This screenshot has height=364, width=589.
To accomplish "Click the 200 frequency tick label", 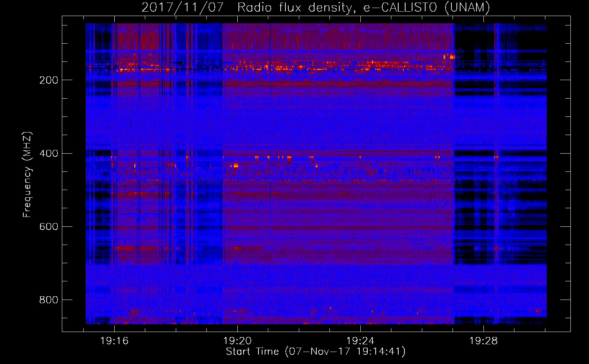I will coord(49,80).
